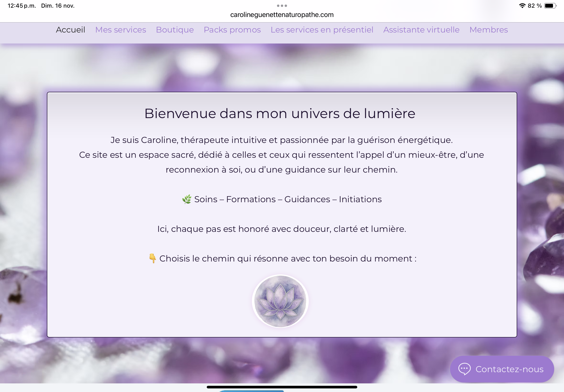Go to Mes services page
This screenshot has height=392, width=564.
point(120,30)
